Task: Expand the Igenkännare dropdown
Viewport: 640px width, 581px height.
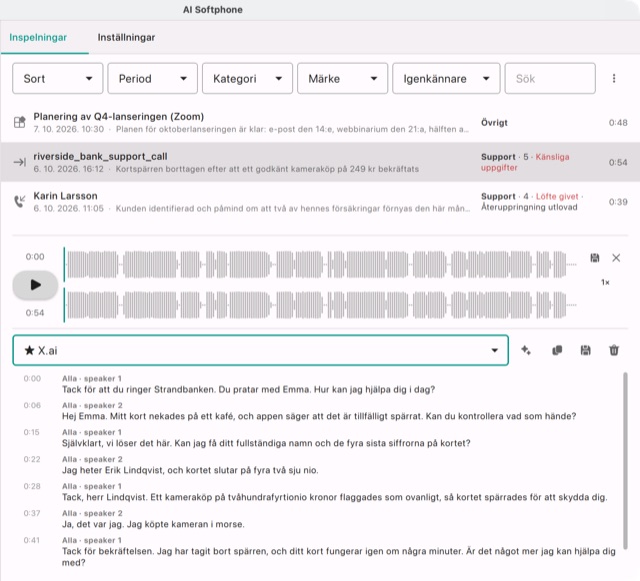Action: tap(446, 78)
